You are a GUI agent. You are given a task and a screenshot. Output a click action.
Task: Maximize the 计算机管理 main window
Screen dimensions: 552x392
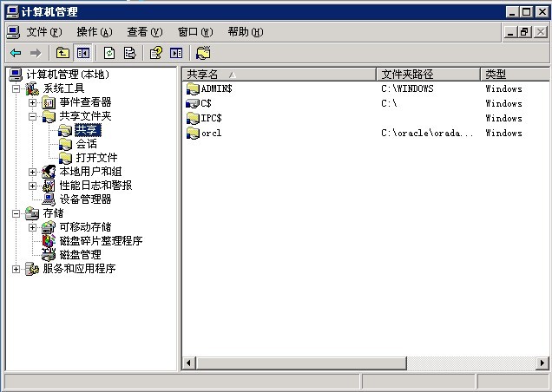[527, 12]
